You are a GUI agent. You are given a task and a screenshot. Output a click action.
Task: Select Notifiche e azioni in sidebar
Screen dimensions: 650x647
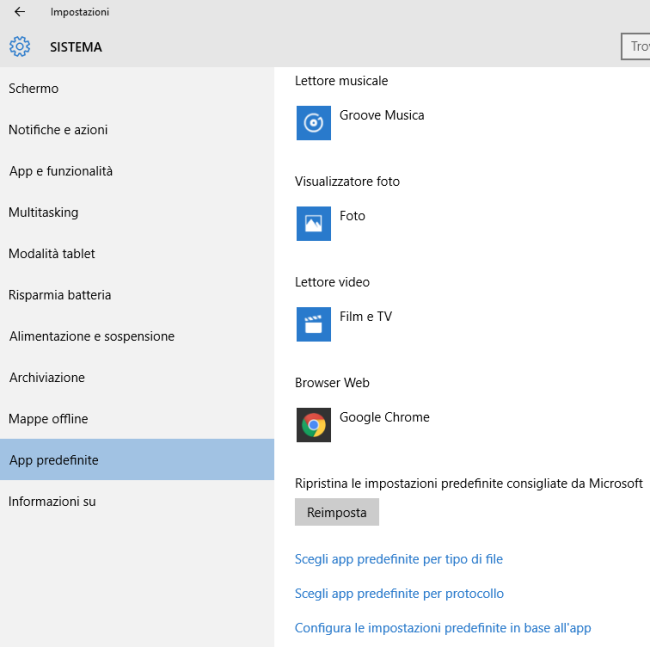pos(58,130)
